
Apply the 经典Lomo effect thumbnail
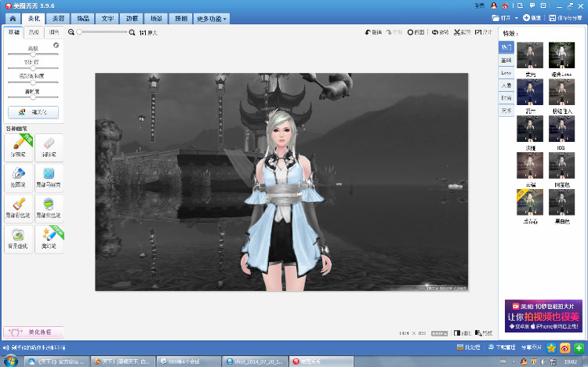tap(562, 55)
